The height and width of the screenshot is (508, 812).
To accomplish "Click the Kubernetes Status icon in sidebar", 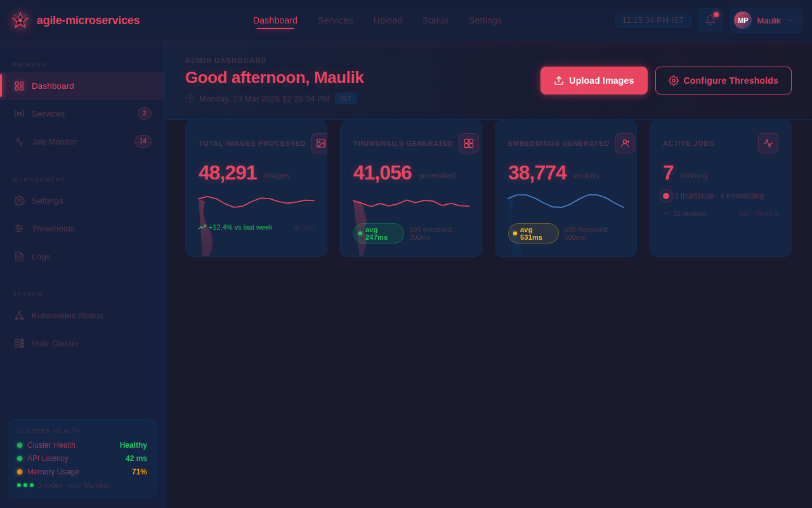I will tap(18, 315).
